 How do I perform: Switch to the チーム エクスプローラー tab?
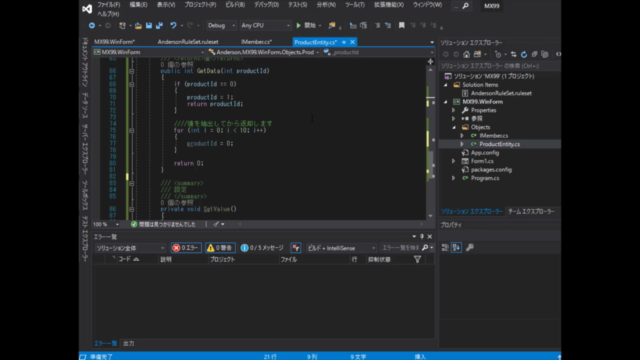[531, 211]
